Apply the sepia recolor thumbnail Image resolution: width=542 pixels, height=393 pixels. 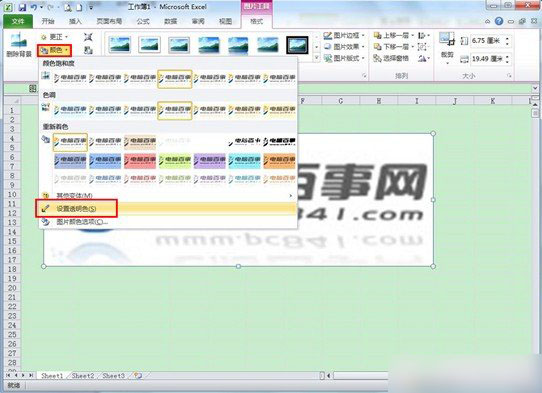[140, 142]
